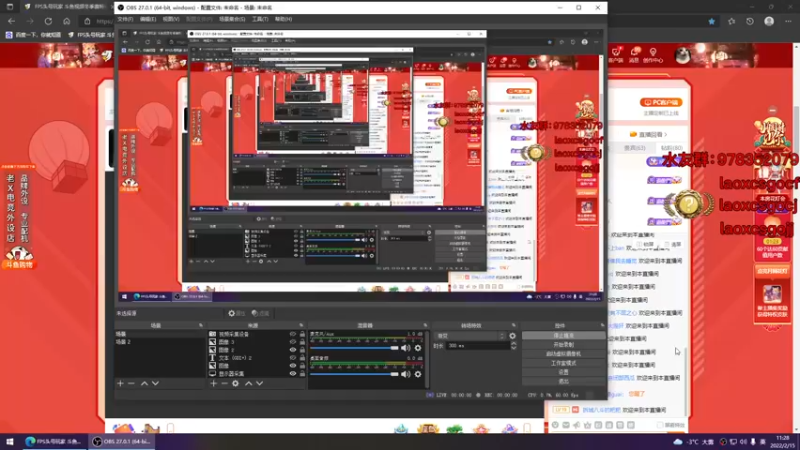
Task: Click 开始录制 button in controls
Action: (x=563, y=345)
